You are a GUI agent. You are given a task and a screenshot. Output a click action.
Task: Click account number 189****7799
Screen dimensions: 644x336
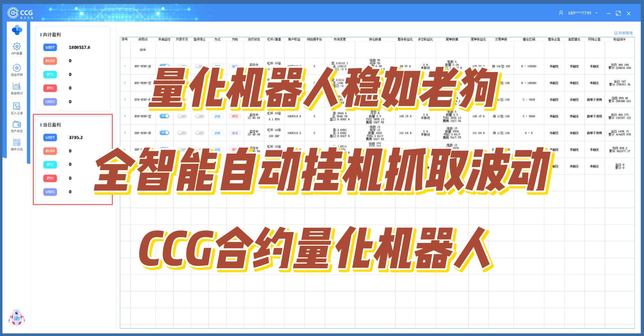pos(579,13)
